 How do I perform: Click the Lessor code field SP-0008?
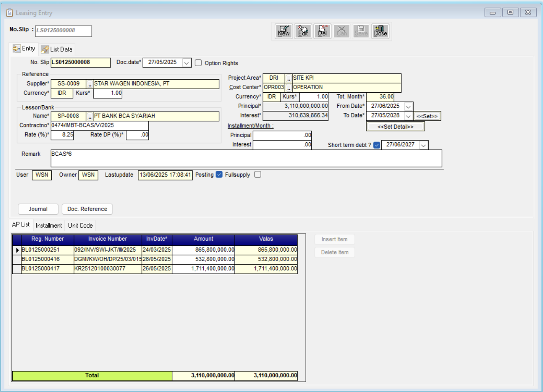[x=69, y=116]
